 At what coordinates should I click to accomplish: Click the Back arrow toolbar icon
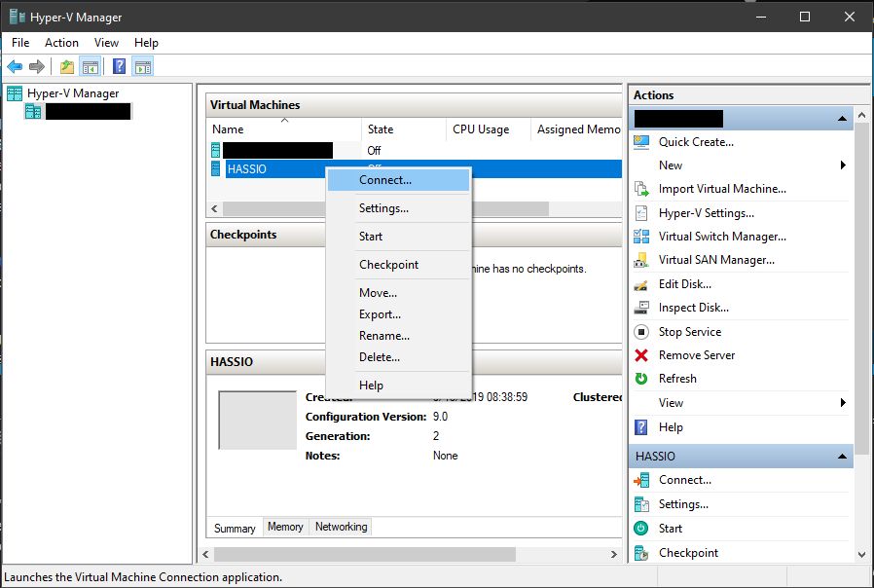point(15,67)
